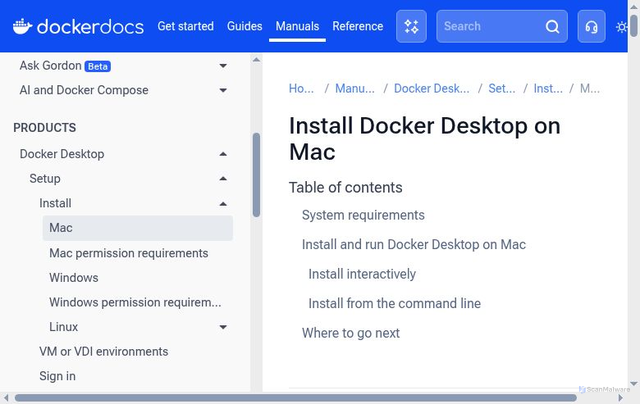
Task: Click horizontal scrollbar right arrow
Action: pos(620,397)
